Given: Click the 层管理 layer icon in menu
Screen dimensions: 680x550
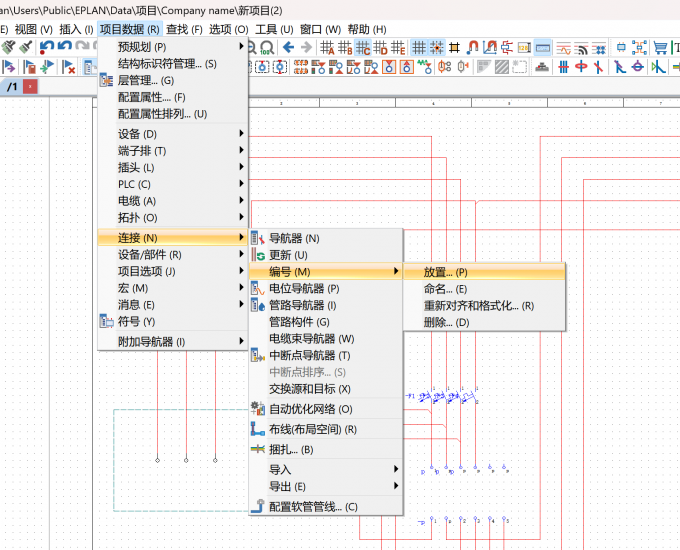Looking at the screenshot, I should tap(106, 81).
